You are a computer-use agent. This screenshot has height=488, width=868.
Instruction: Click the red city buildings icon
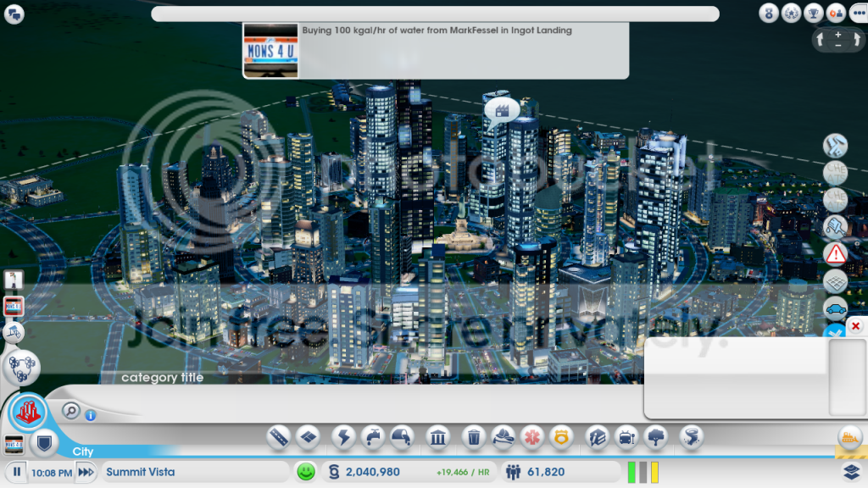coord(27,413)
